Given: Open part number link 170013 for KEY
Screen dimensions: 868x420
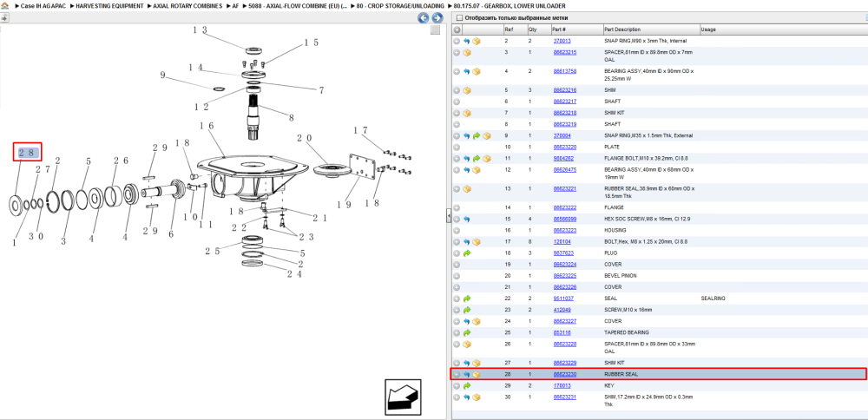Looking at the screenshot, I should point(562,385).
